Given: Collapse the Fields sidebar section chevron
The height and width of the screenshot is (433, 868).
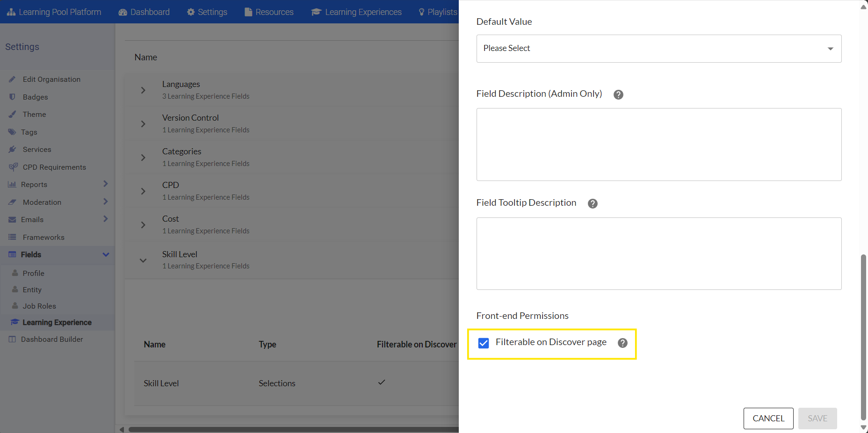Looking at the screenshot, I should pyautogui.click(x=106, y=254).
